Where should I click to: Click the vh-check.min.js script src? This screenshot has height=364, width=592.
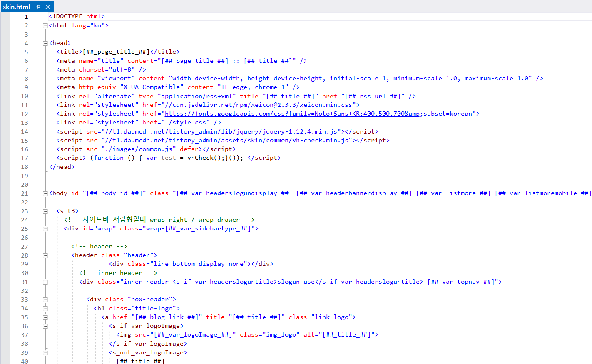pyautogui.click(x=226, y=140)
